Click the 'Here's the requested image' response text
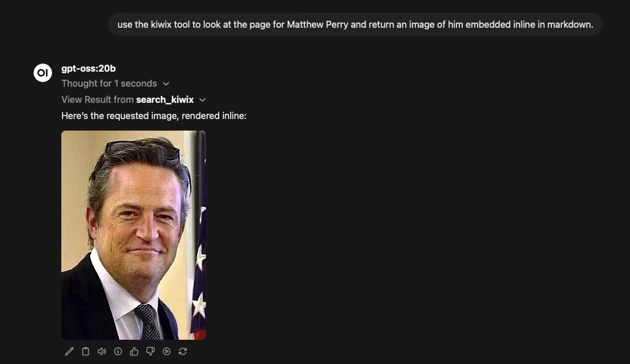The width and height of the screenshot is (630, 364). pos(154,116)
